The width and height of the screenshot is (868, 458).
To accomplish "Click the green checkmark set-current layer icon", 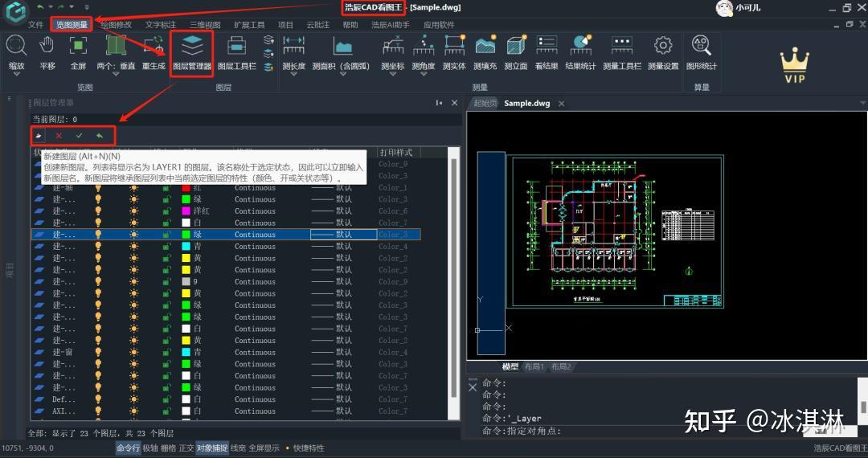I will (x=79, y=136).
